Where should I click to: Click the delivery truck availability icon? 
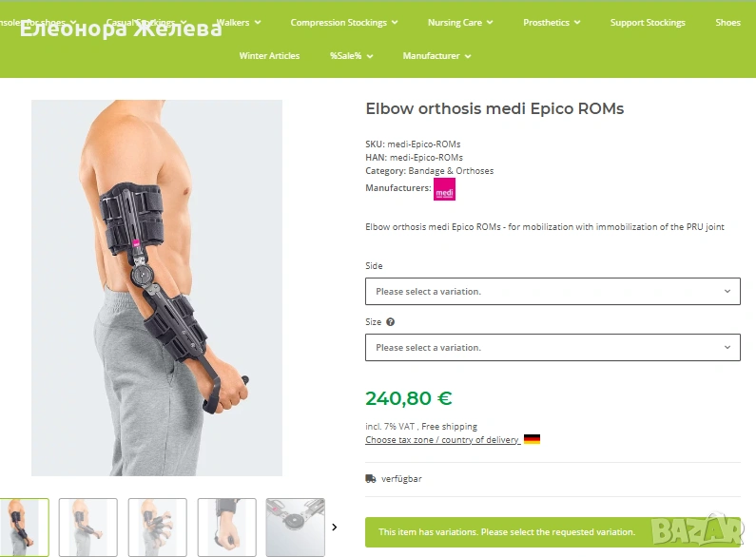(x=370, y=479)
